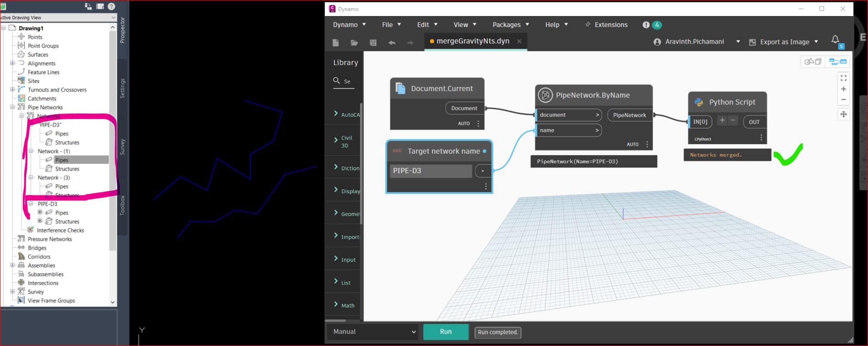Switch to the Toolbox tab
The width and height of the screenshot is (868, 346).
[x=122, y=205]
